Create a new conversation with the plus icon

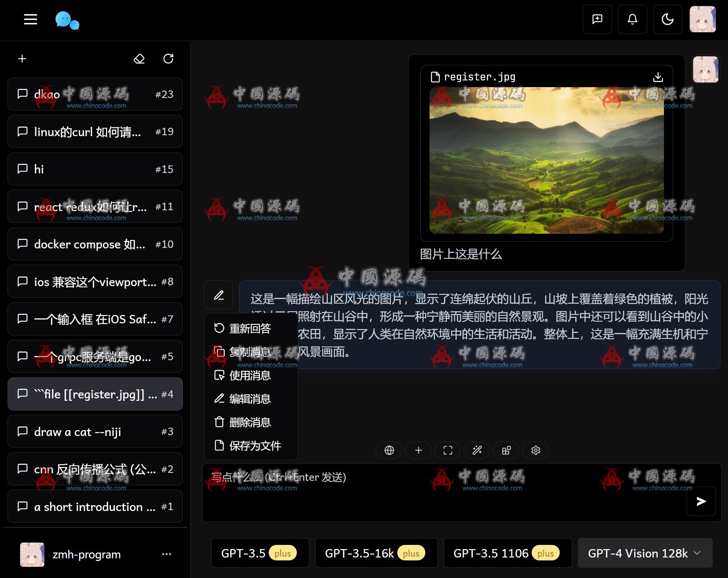(22, 59)
